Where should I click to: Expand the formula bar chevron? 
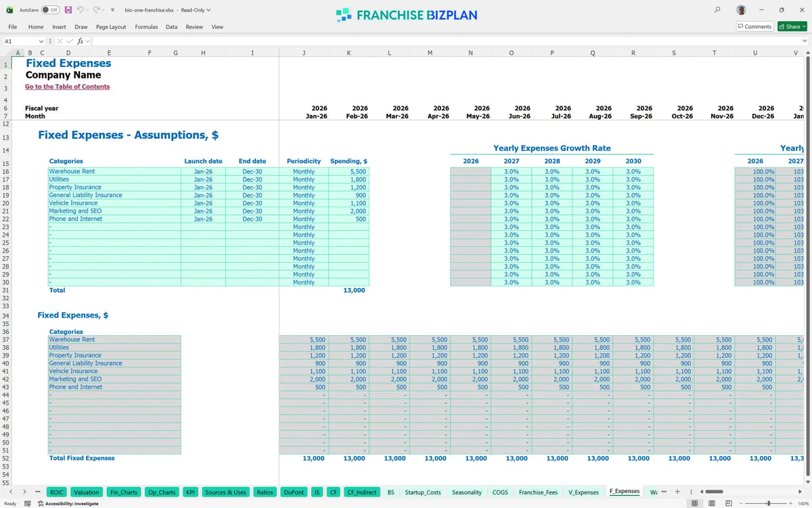804,41
